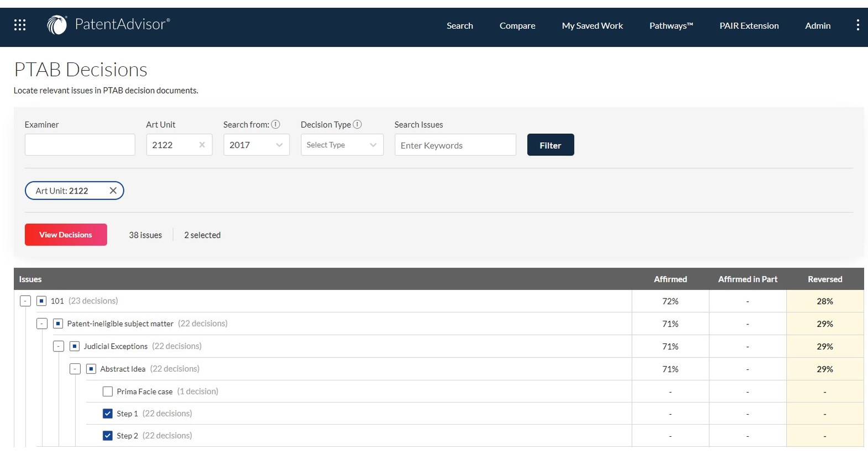Open the Decision Type Select Type dropdown
The width and height of the screenshot is (868, 455).
342,145
